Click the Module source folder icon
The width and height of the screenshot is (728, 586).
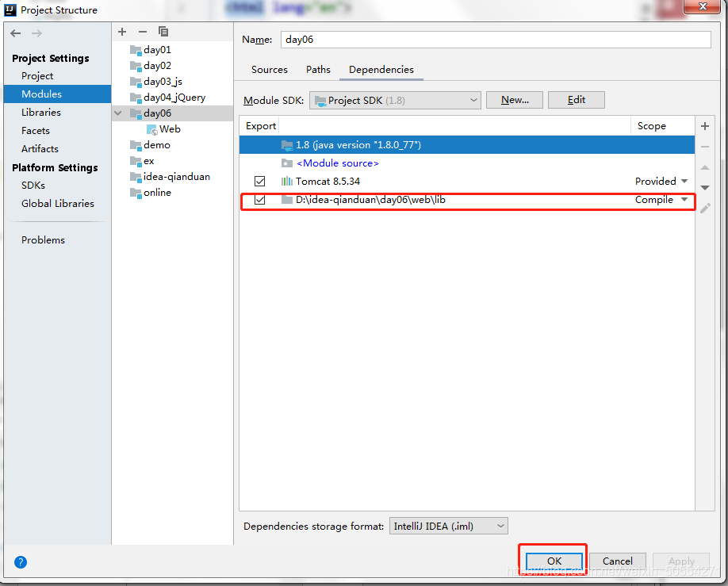coord(287,163)
